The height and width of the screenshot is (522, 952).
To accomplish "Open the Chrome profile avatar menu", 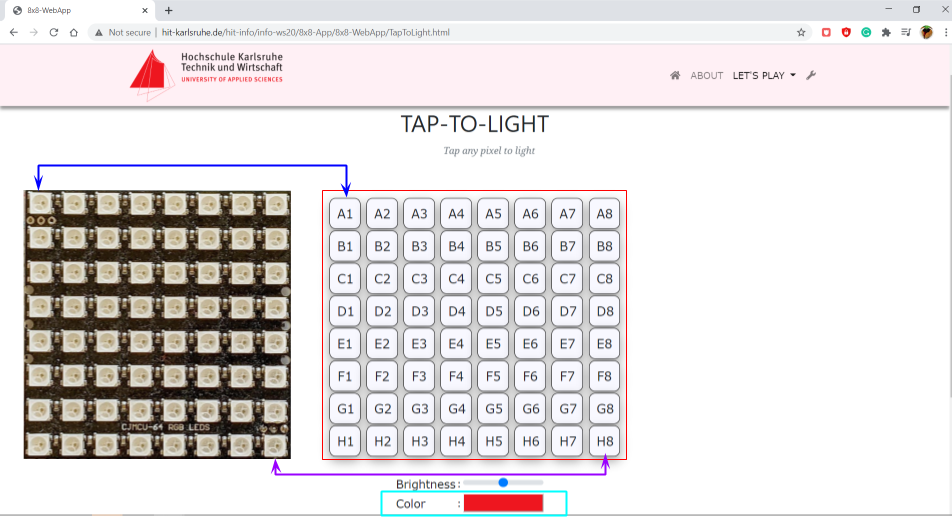I will click(927, 32).
